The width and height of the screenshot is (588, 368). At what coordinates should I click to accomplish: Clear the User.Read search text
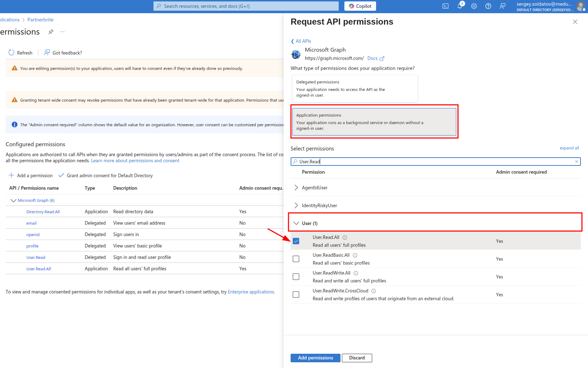click(x=576, y=162)
